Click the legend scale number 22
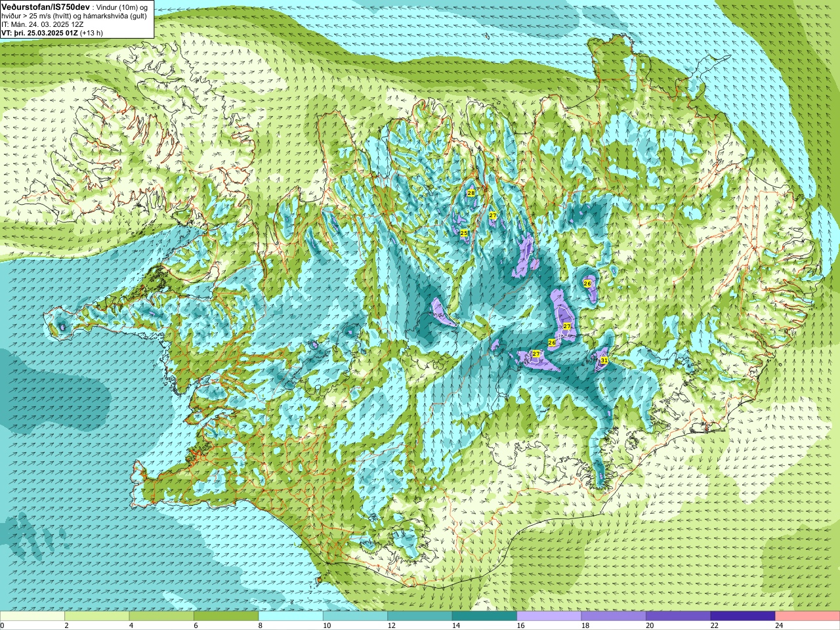This screenshot has width=840, height=630. click(x=714, y=625)
